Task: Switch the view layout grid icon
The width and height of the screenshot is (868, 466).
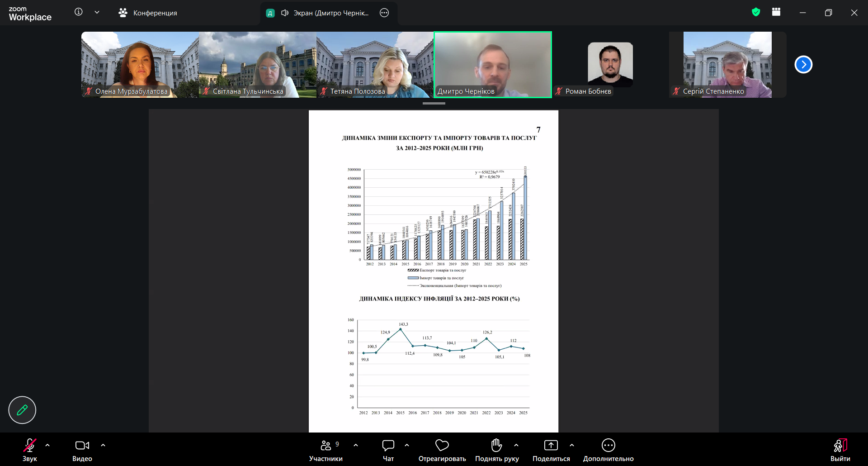Action: pos(776,12)
